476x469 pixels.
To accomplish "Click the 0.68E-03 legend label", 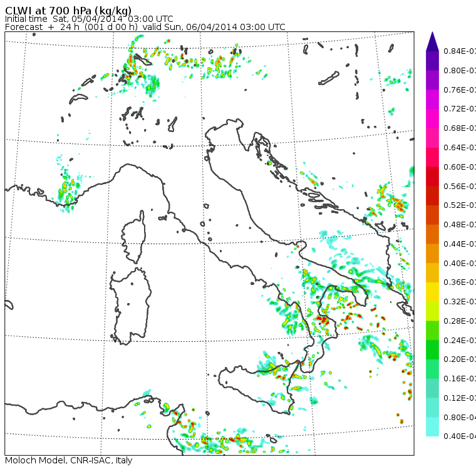I will pyautogui.click(x=460, y=128).
